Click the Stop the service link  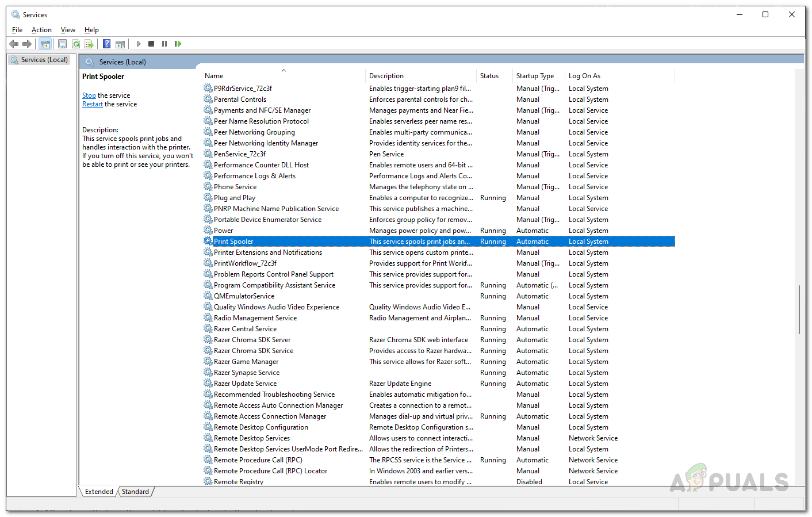89,95
